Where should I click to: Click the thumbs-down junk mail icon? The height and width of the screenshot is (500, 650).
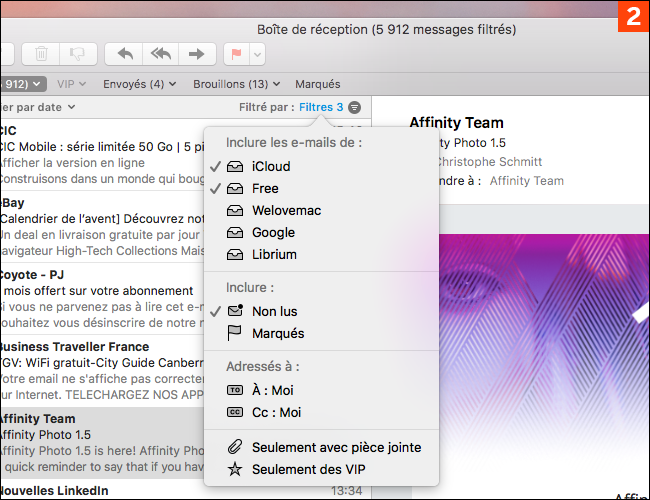click(78, 54)
